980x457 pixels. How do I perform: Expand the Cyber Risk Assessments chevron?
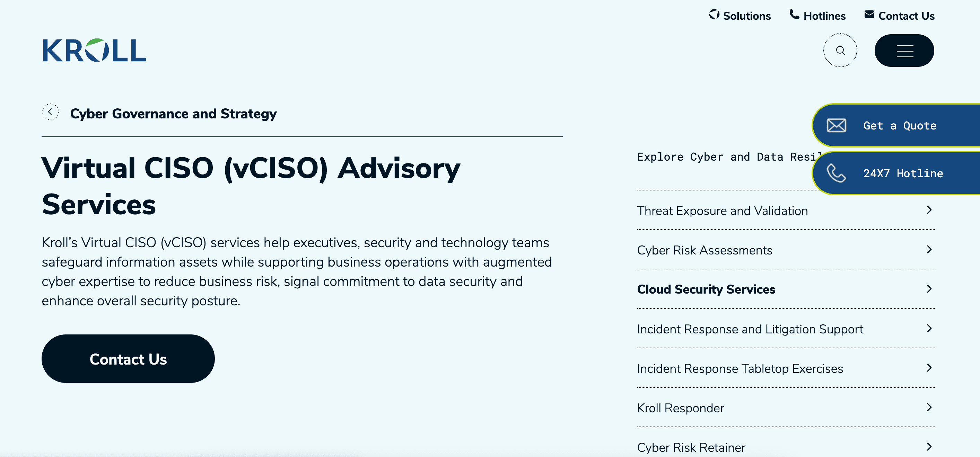point(929,249)
